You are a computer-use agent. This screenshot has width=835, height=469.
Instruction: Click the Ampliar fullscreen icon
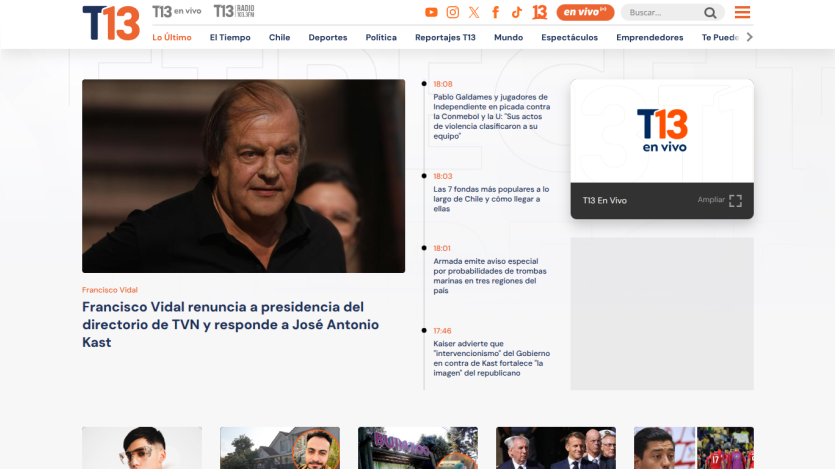[735, 201]
